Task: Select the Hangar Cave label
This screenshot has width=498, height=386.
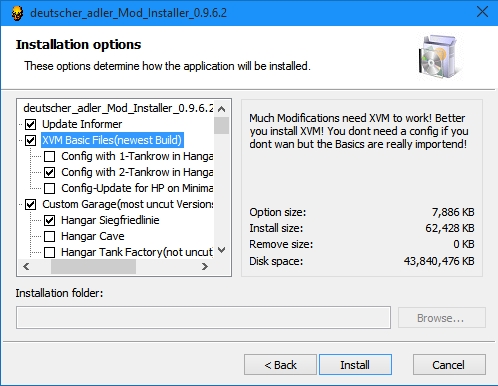Action: (93, 236)
